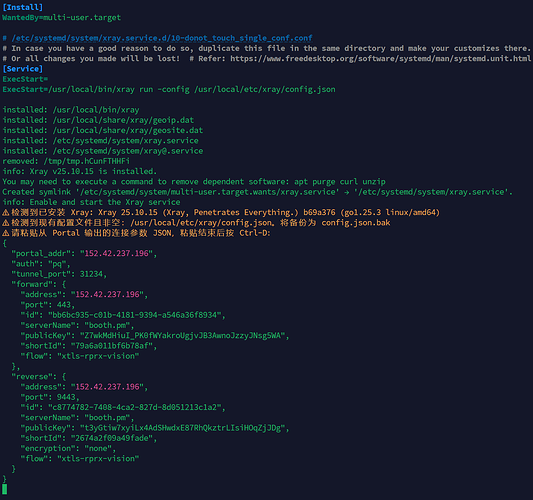Screen dimensions: 533x500
Task: Click the installed /usr/local/bin/xray line
Action: click(71, 110)
